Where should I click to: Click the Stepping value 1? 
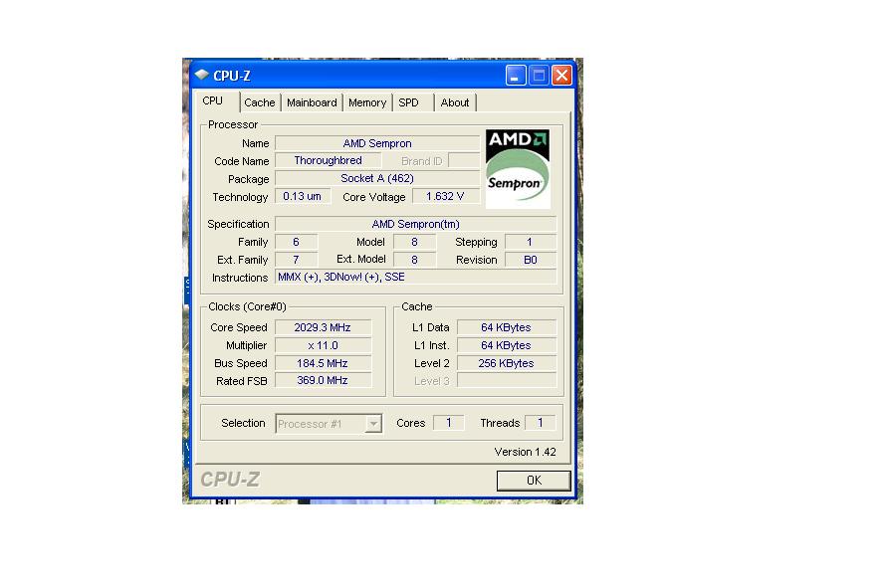pyautogui.click(x=531, y=242)
